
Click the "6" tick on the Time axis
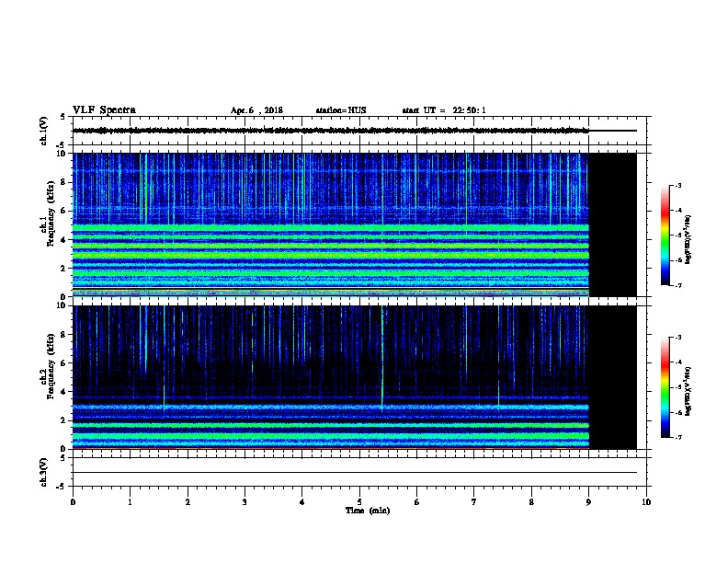point(416,502)
